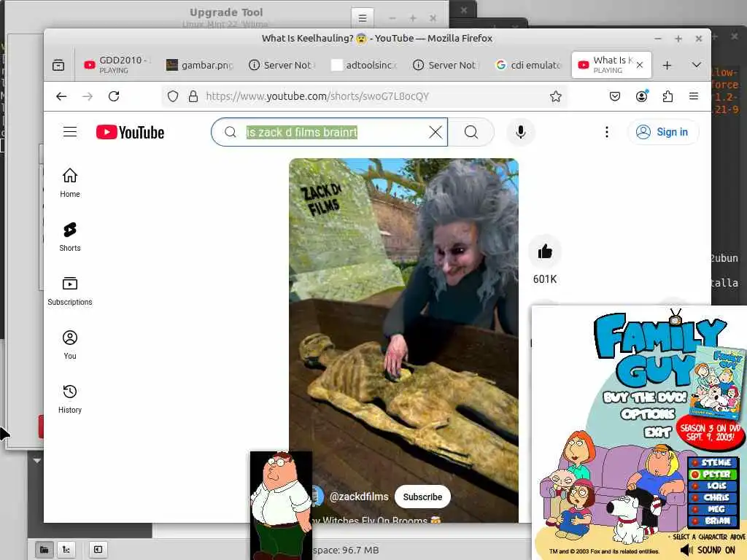This screenshot has height=560, width=747.
Task: Open the Upgrade Tool hamburger menu
Action: (x=363, y=18)
